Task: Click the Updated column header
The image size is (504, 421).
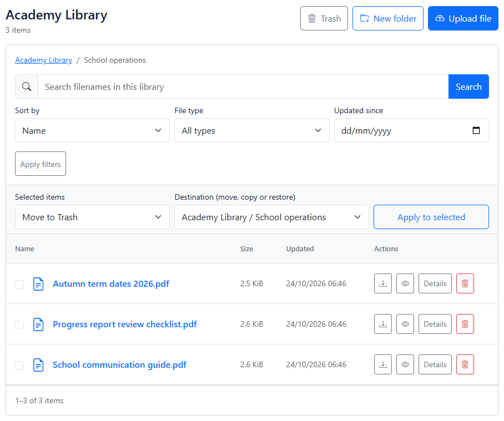Action: [300, 249]
